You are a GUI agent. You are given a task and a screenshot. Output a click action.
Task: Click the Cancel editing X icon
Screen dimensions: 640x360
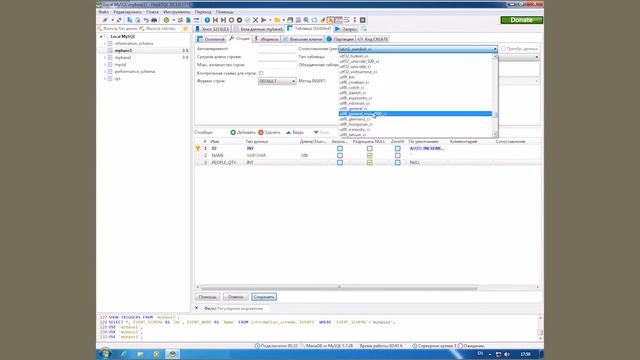point(256,20)
